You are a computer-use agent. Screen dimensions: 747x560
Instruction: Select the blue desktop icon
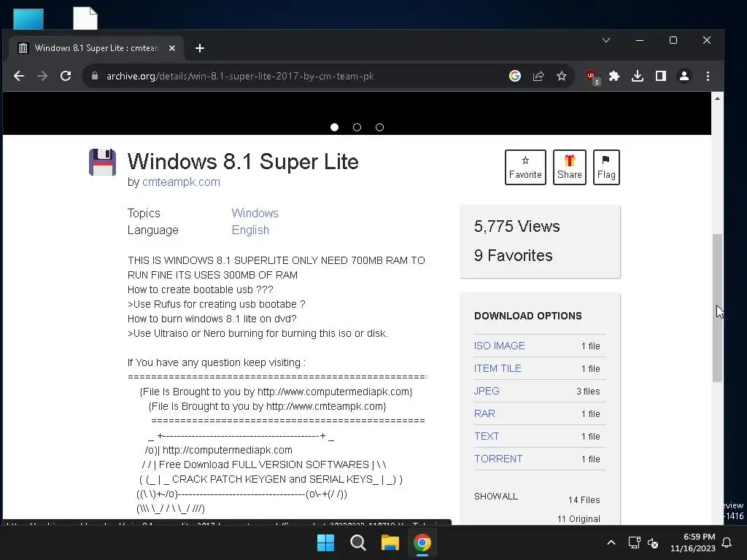tap(28, 20)
